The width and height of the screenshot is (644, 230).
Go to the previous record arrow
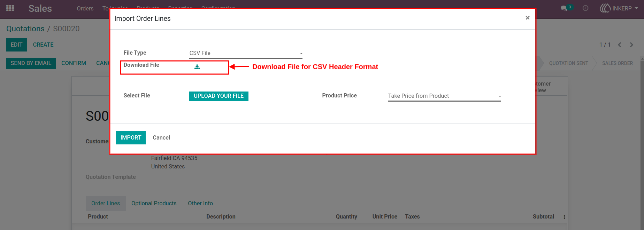[620, 45]
